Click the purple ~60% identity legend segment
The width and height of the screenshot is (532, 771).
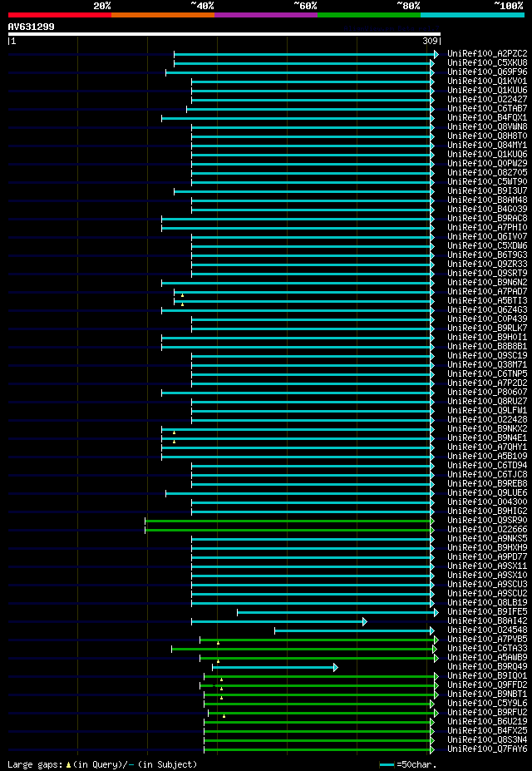266,15
